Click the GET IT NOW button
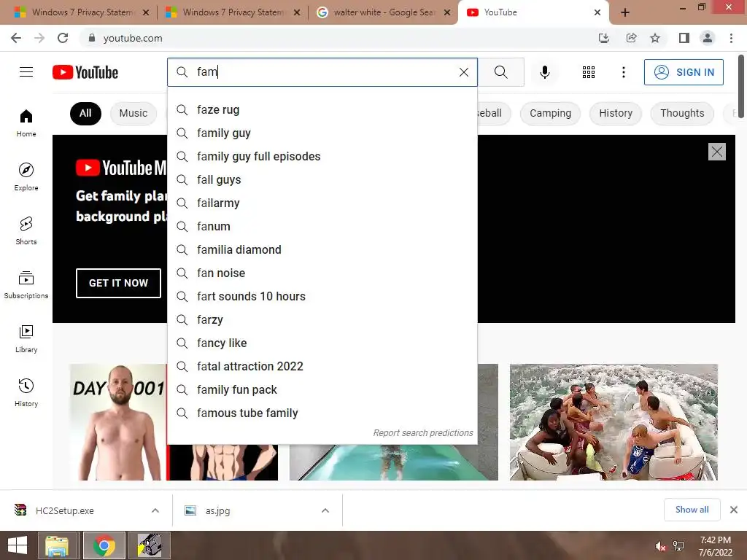Image resolution: width=747 pixels, height=560 pixels. pos(119,283)
